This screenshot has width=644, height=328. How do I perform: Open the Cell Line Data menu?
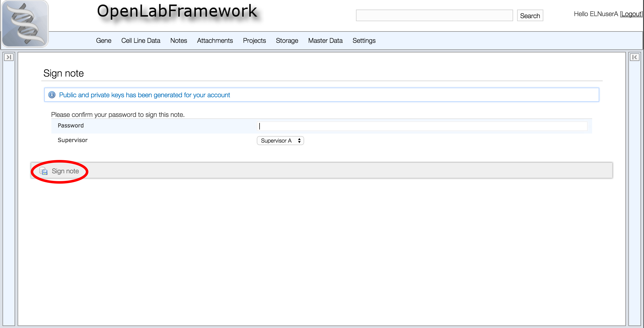[x=140, y=41]
